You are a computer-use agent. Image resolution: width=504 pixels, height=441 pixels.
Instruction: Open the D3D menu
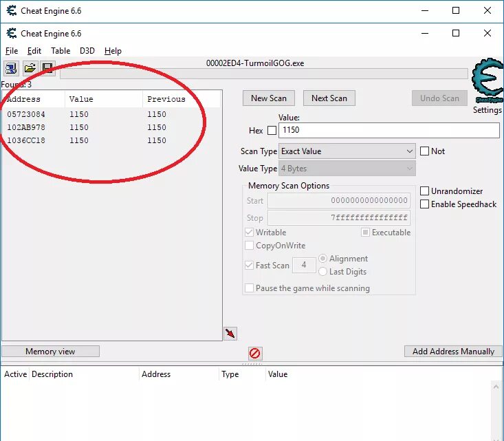click(87, 51)
